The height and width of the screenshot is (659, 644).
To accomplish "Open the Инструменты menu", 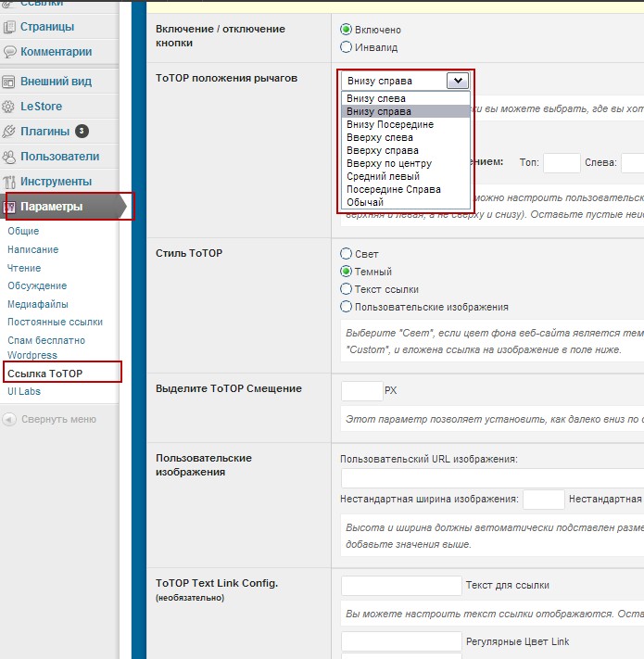I will tap(56, 182).
